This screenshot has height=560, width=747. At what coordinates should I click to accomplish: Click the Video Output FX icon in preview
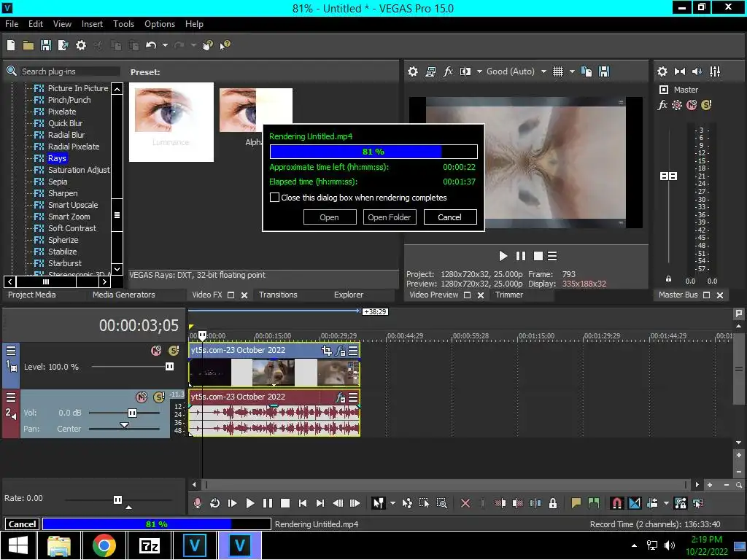448,71
